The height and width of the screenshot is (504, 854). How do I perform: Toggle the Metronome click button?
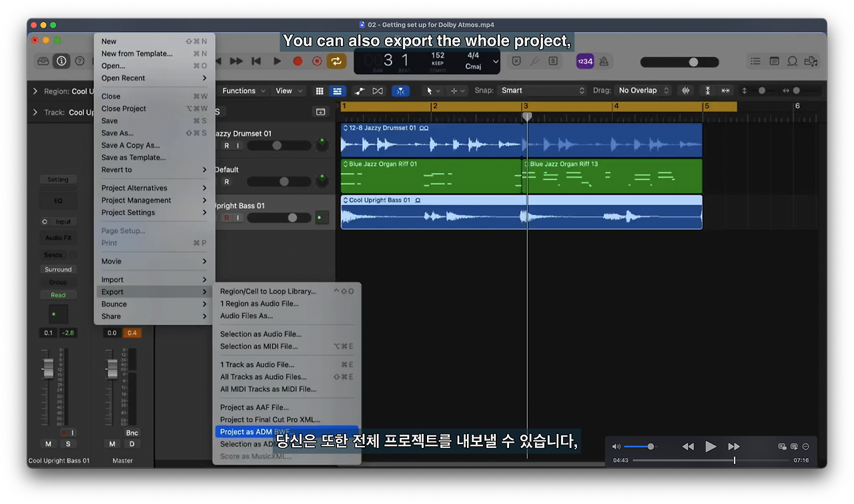click(x=604, y=61)
